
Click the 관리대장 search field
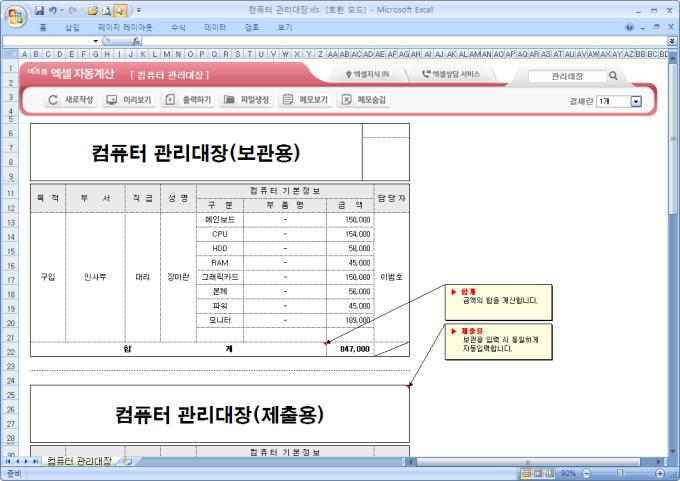point(567,76)
